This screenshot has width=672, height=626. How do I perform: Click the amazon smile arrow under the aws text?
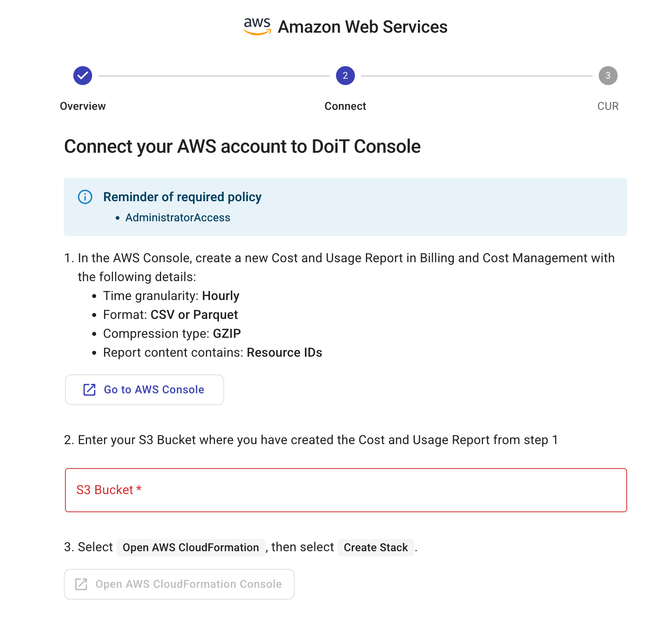click(256, 32)
